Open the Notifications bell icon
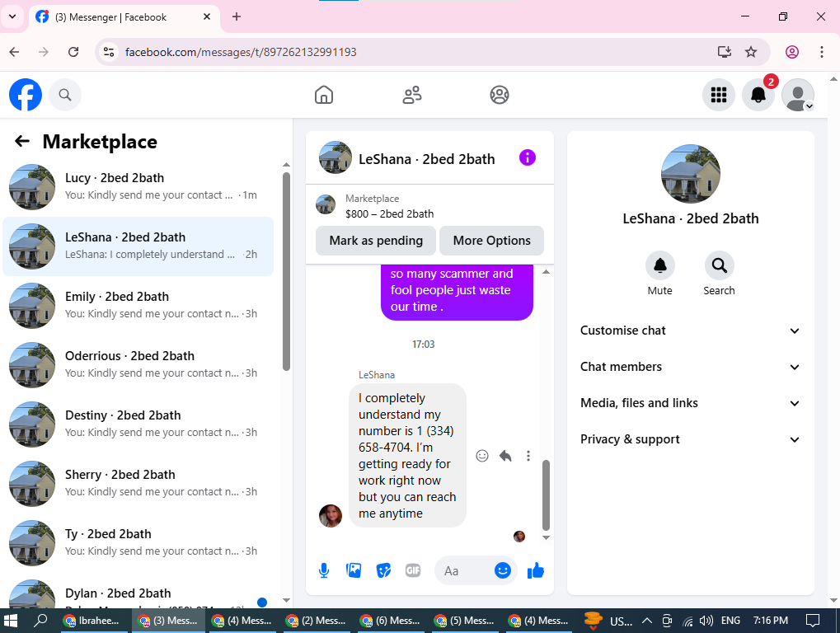Image resolution: width=840 pixels, height=633 pixels. [x=758, y=95]
